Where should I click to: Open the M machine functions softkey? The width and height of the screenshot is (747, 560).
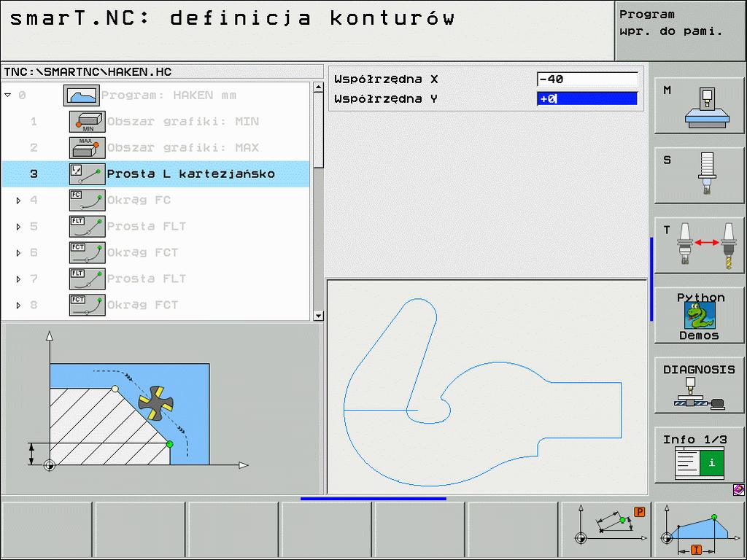coord(699,106)
